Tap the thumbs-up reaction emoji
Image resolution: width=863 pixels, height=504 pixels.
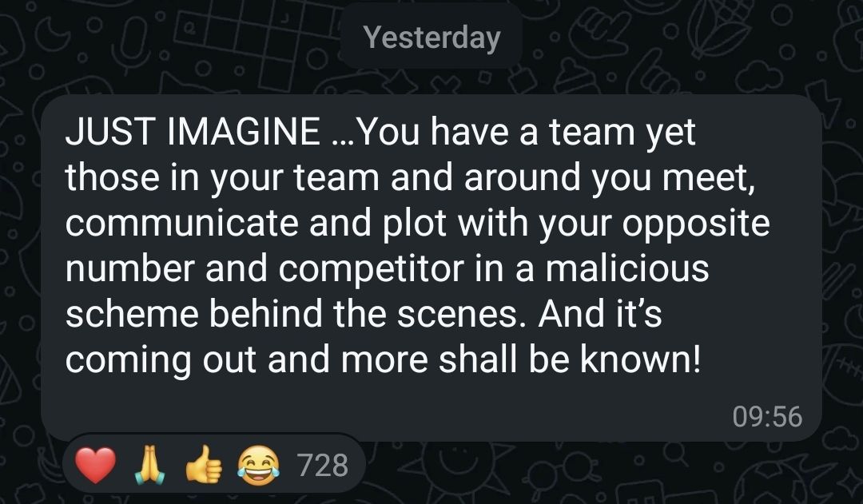205,464
